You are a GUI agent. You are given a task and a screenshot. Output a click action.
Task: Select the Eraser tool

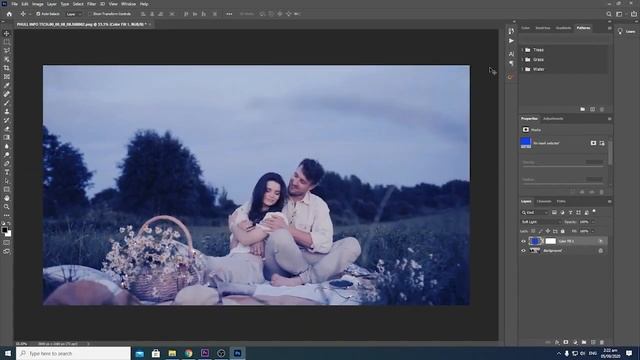pos(7,129)
